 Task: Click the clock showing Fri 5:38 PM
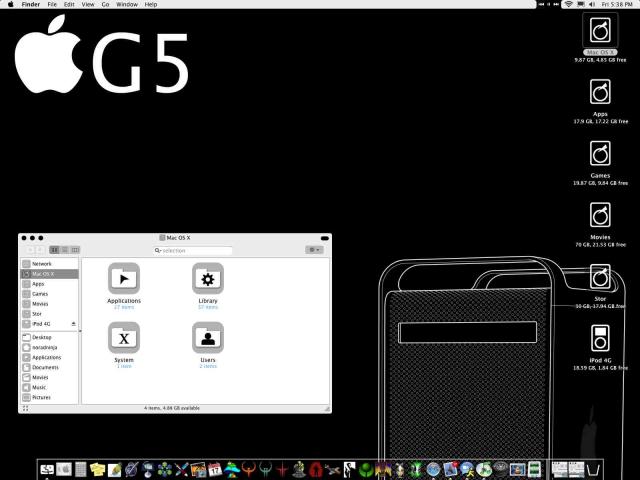617,4
